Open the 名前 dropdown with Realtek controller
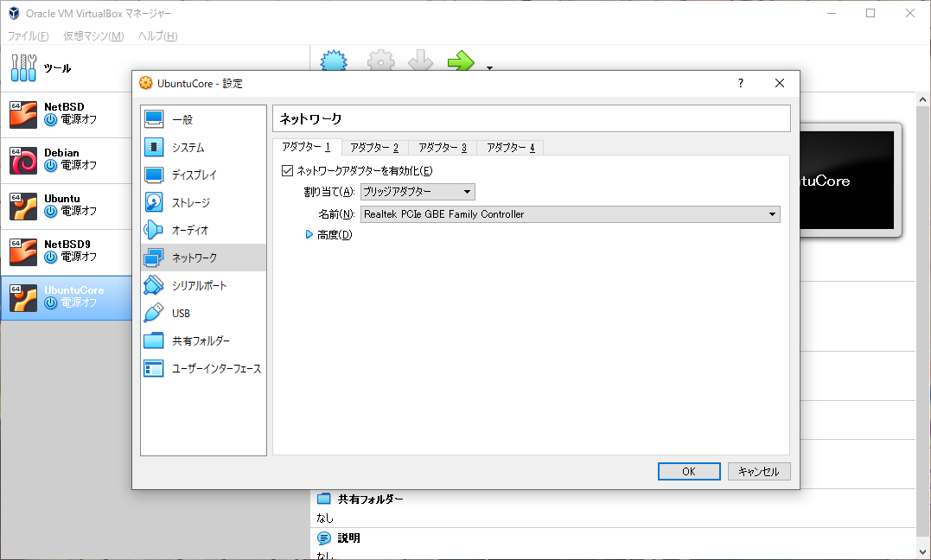Viewport: 931px width, 560px height. 571,214
